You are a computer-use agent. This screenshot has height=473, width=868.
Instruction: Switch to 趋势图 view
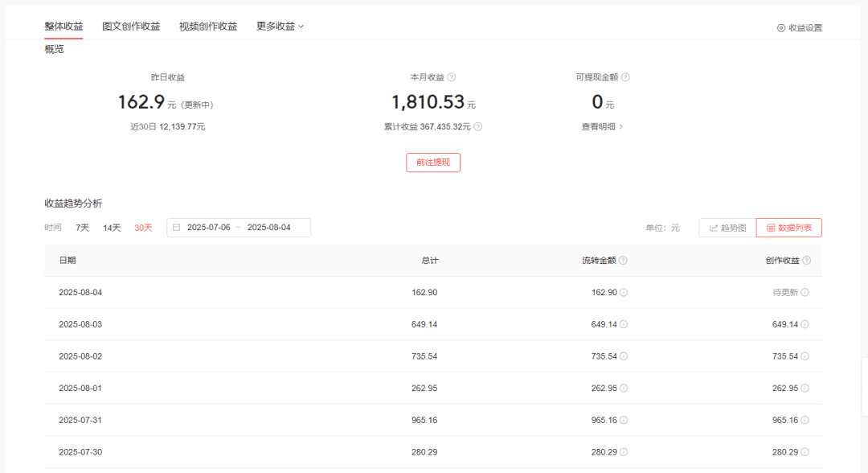(x=727, y=228)
